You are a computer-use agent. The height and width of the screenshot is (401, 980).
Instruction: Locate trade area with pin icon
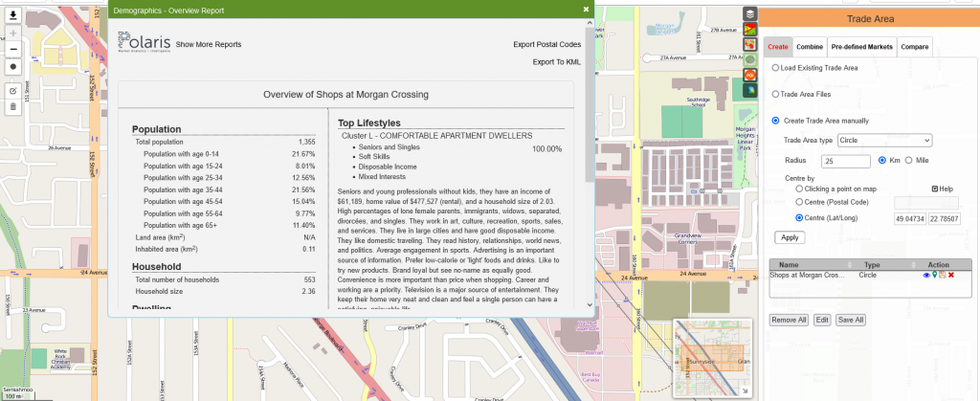(934, 275)
